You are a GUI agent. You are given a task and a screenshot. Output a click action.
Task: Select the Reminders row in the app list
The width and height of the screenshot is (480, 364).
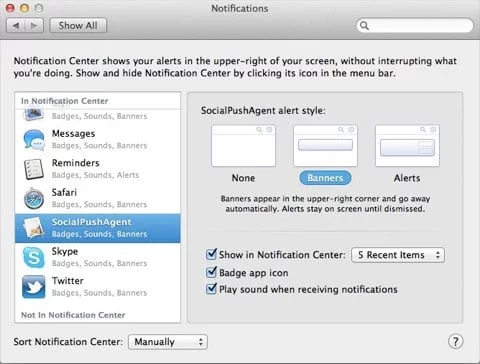[x=98, y=169]
